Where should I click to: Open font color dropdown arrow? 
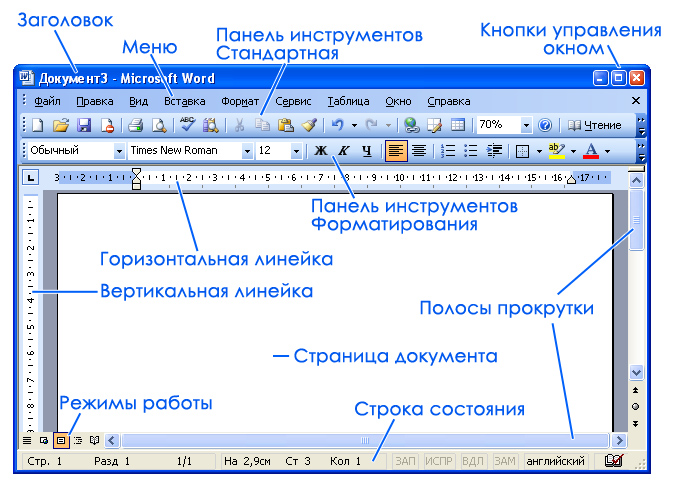(607, 151)
